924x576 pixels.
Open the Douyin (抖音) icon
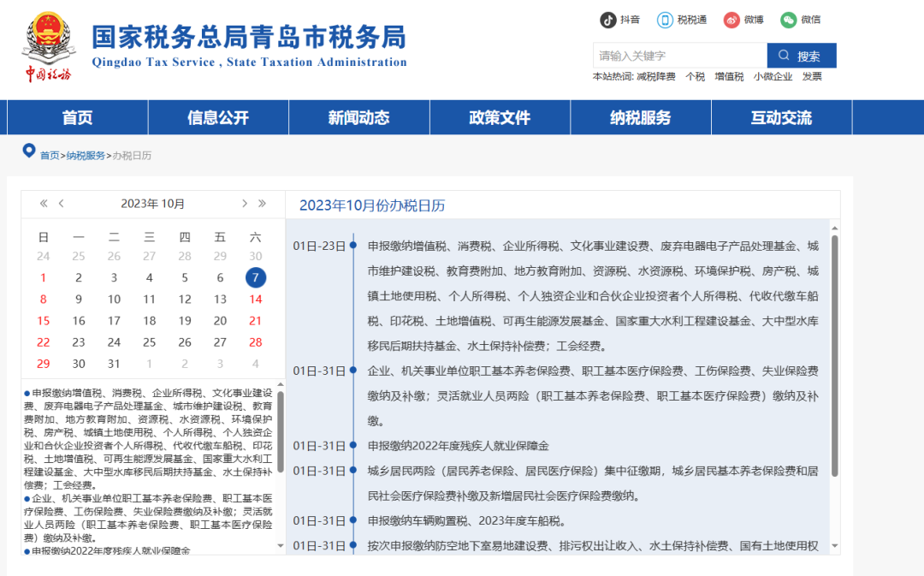(x=607, y=20)
